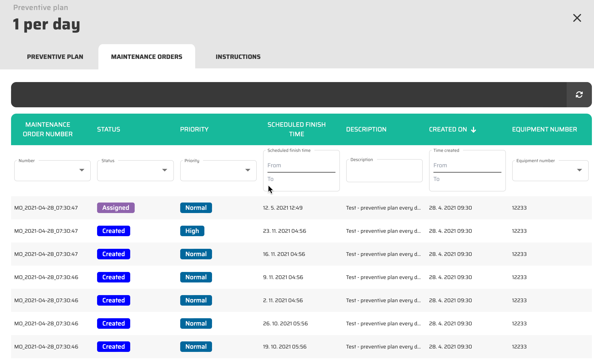This screenshot has width=594, height=364.
Task: Click the Scheduled finish time From field
Action: tap(301, 165)
